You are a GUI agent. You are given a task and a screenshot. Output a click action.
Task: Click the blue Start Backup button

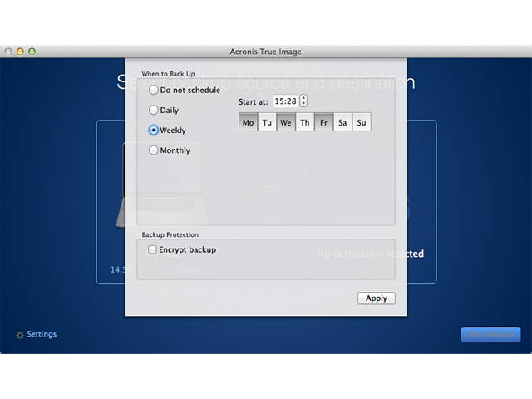click(490, 334)
